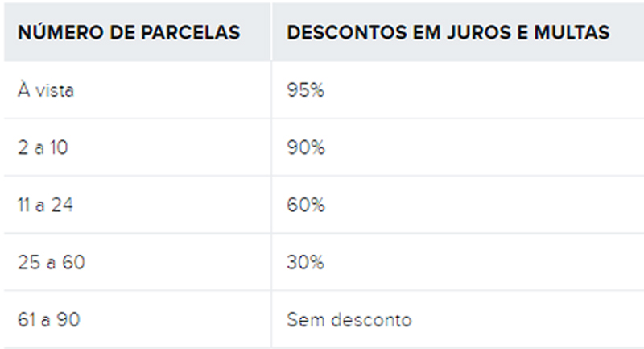The height and width of the screenshot is (349, 644).
Task: Select the "25 a 60" installments cell
Action: pos(51,263)
